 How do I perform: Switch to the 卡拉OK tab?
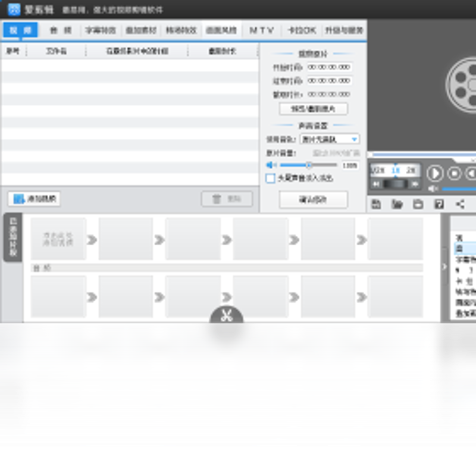point(302,30)
